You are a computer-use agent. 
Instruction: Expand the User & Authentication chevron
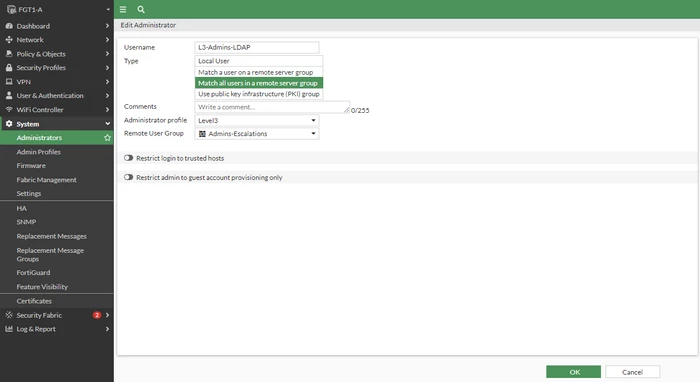tap(107, 96)
